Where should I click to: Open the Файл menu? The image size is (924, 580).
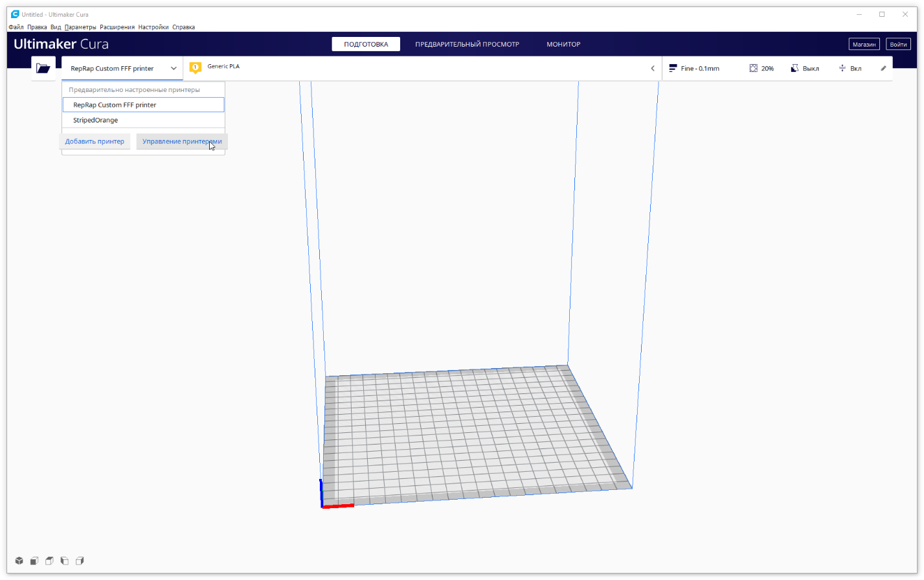pyautogui.click(x=16, y=27)
